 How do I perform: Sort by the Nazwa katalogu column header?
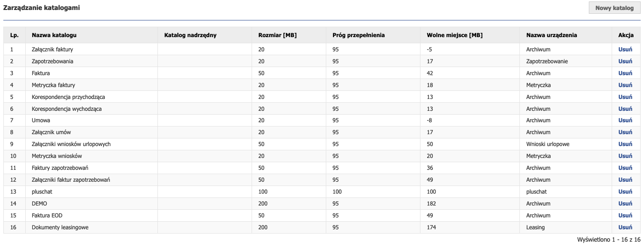click(x=54, y=35)
